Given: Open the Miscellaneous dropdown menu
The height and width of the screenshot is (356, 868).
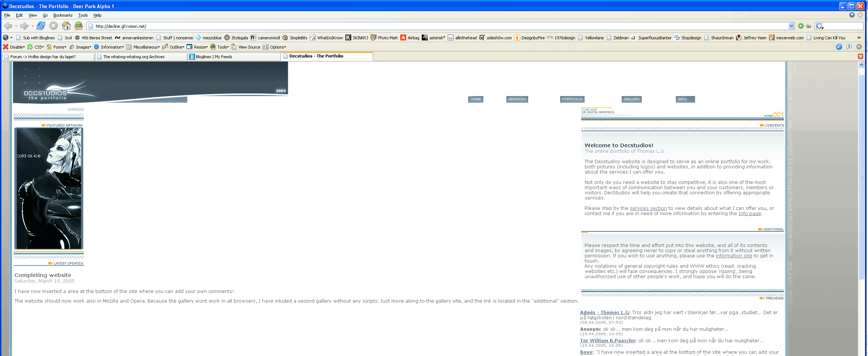Looking at the screenshot, I should tap(143, 47).
